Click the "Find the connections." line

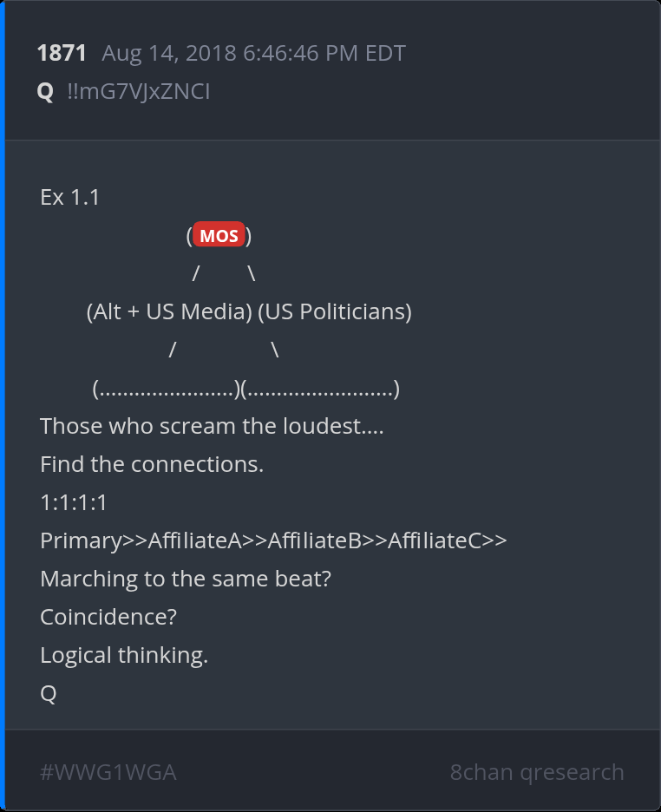tap(152, 464)
